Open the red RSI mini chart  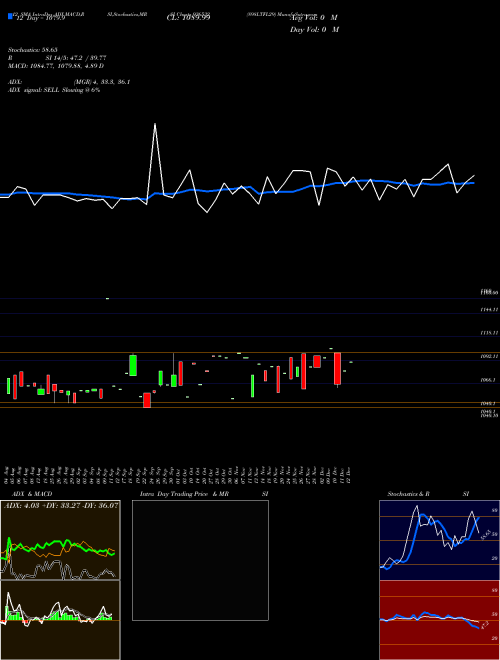coord(439,620)
